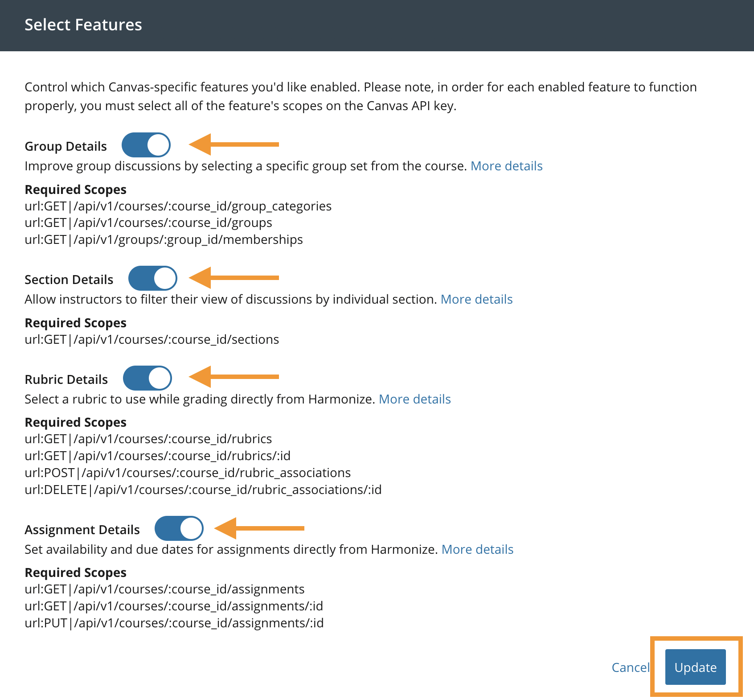This screenshot has height=700, width=754.
Task: Enable the Group Details toggle
Action: (x=146, y=145)
